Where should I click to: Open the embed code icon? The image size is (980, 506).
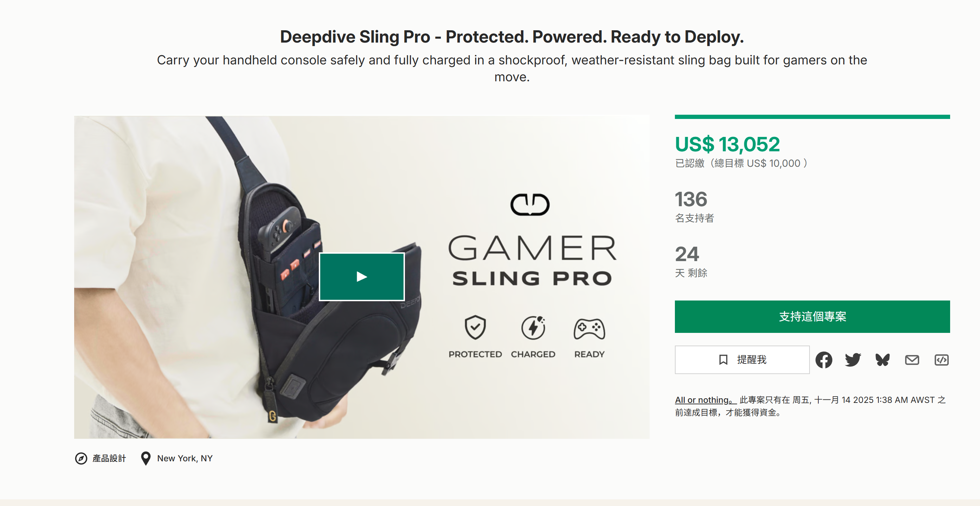coord(941,360)
